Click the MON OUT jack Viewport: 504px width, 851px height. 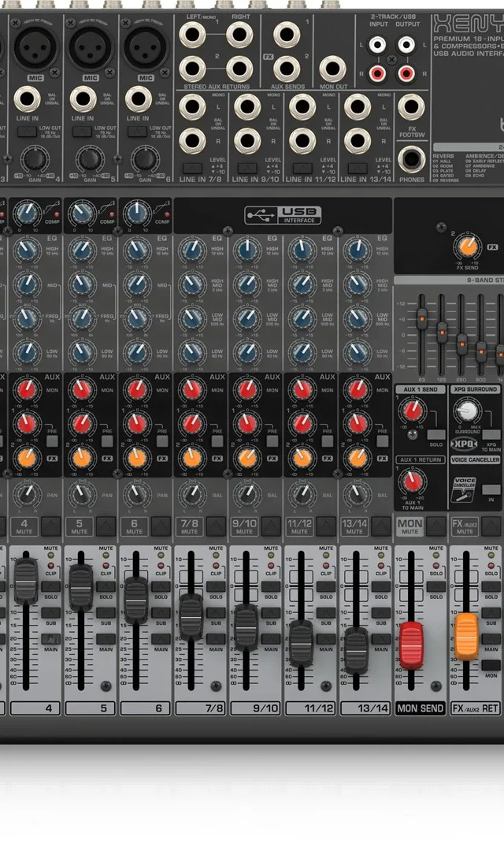coord(332,69)
